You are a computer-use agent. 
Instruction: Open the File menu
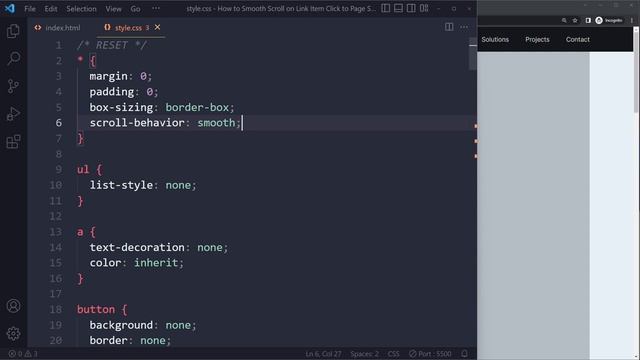30,9
